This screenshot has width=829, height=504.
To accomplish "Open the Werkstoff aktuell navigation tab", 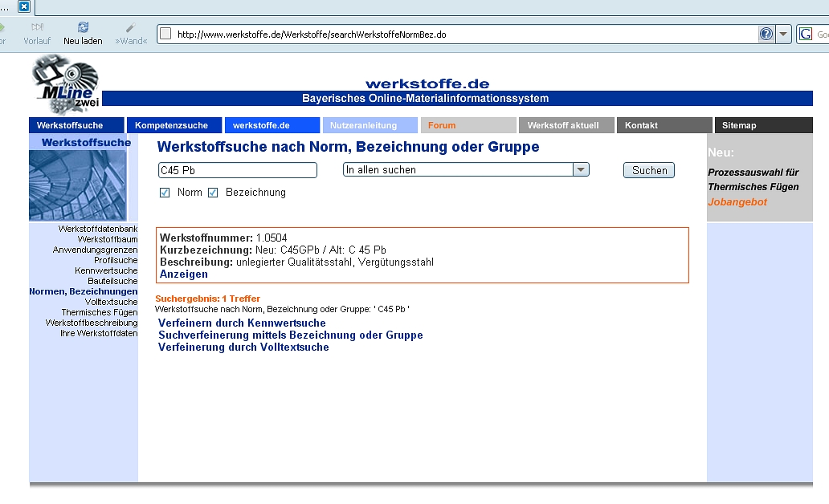I will 567,125.
